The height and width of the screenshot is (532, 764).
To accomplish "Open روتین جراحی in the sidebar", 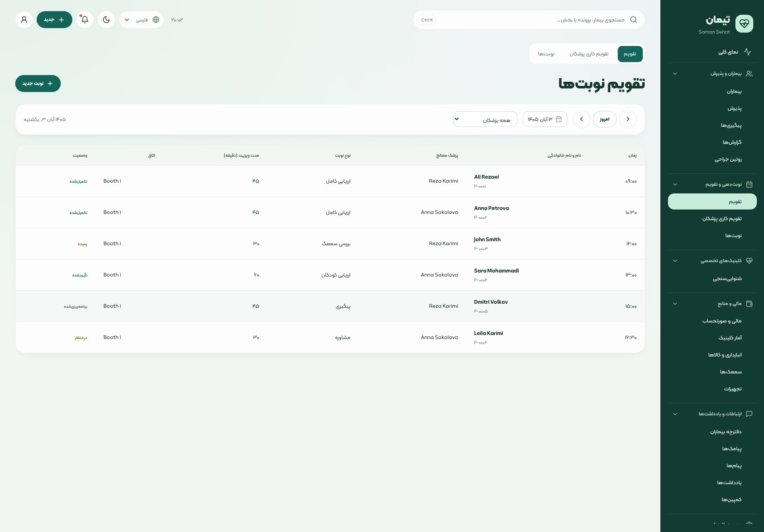I will click(x=712, y=159).
